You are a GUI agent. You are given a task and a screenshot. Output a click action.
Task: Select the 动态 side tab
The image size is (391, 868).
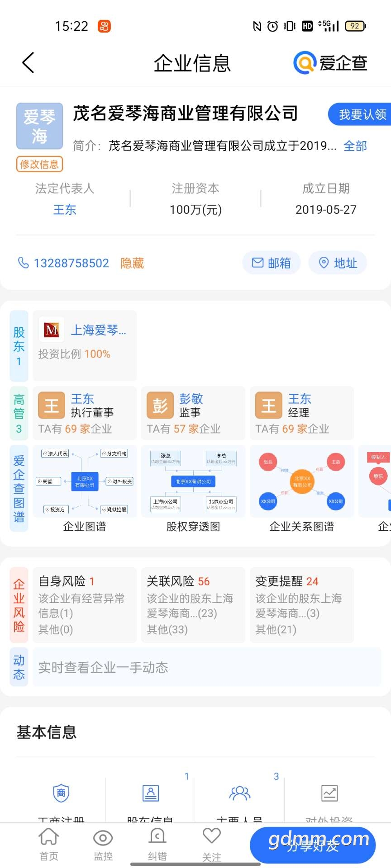(19, 667)
